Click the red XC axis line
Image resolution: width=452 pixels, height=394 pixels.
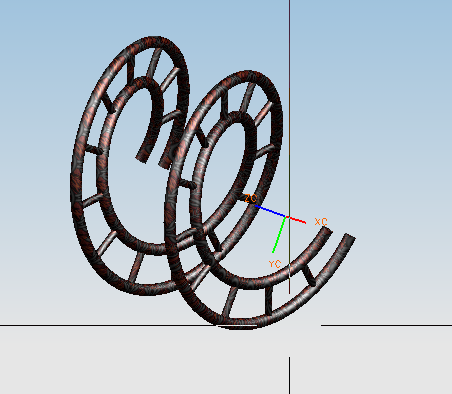(x=296, y=220)
